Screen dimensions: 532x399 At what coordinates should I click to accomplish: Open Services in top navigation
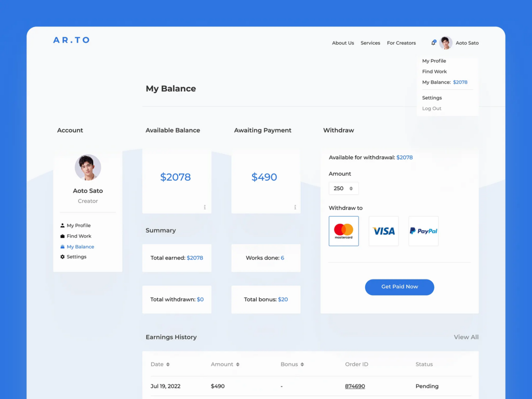tap(370, 43)
